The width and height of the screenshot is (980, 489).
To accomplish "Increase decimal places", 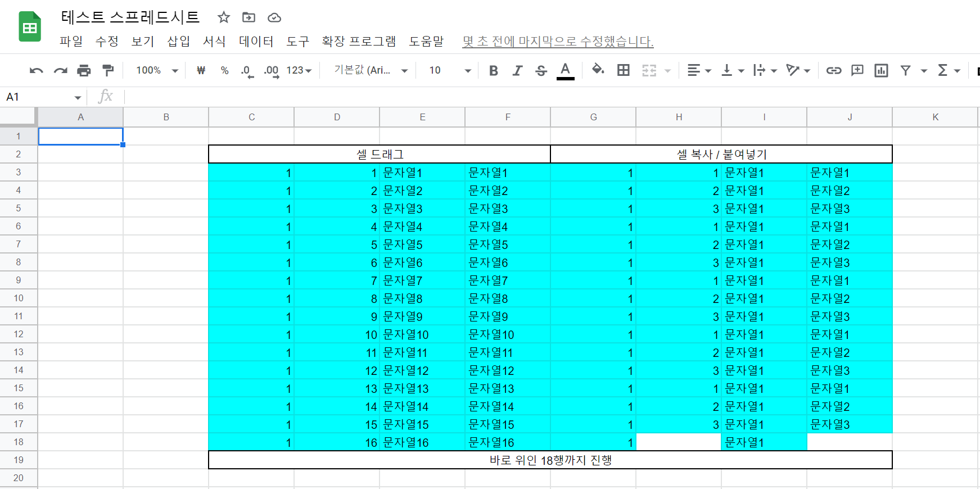I will [272, 71].
